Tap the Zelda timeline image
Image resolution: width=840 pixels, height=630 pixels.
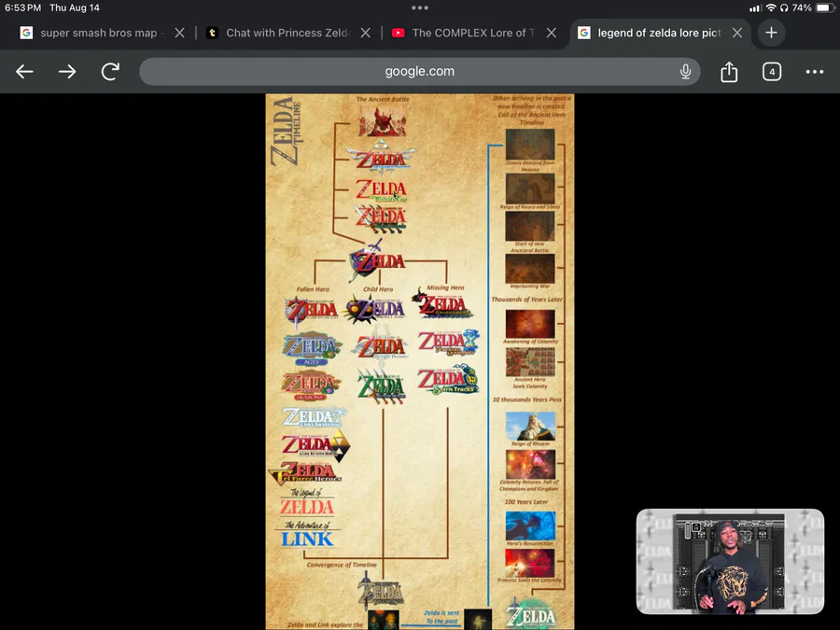tap(420, 361)
